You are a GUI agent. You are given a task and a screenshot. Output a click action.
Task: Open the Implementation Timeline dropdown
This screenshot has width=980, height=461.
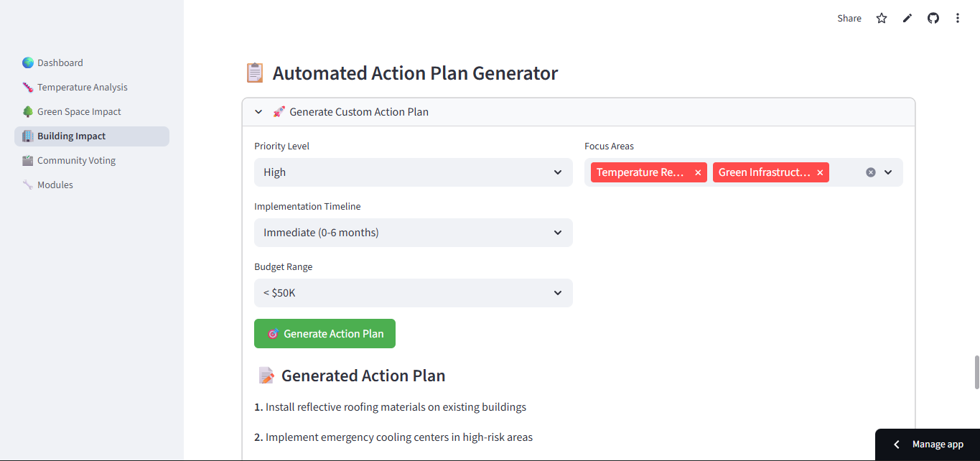[413, 233]
